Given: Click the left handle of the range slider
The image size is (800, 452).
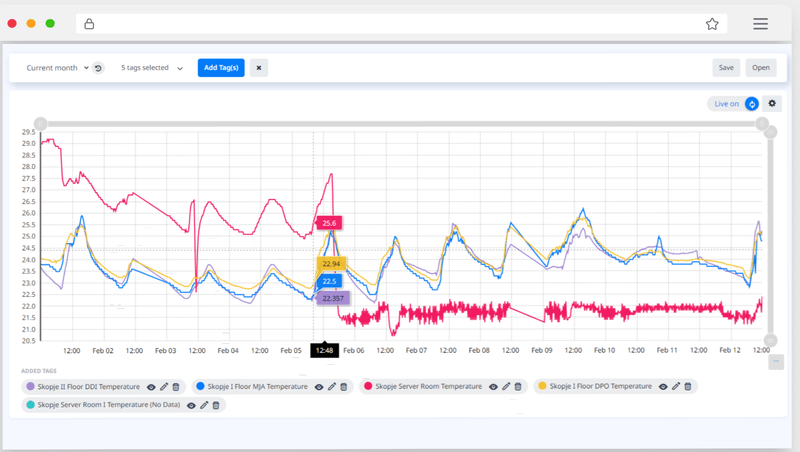Looking at the screenshot, I should pyautogui.click(x=40, y=124).
